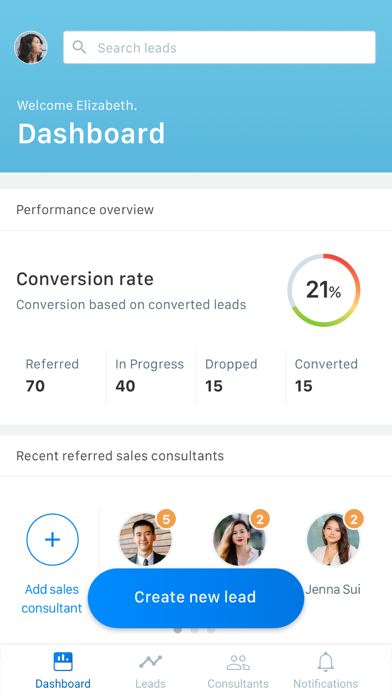
Task: Open the In Progress 40 stat
Action: [150, 375]
